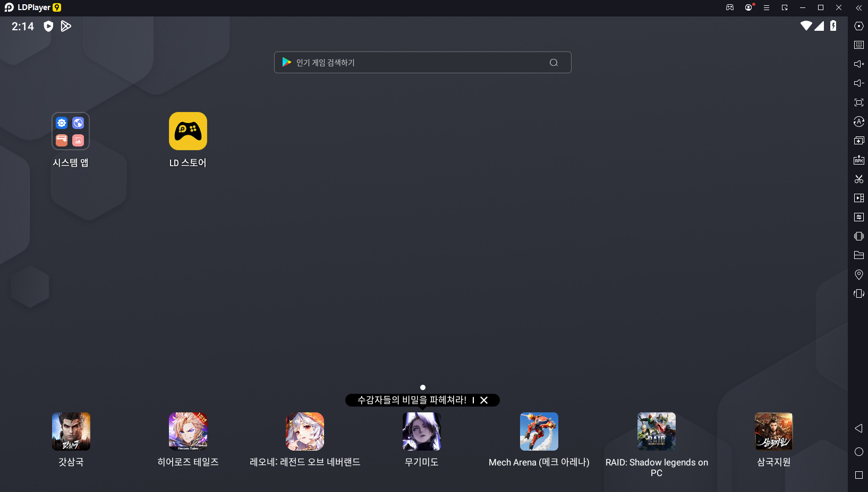Minimize the LDPlayer window
The height and width of the screenshot is (492, 868).
(803, 7)
